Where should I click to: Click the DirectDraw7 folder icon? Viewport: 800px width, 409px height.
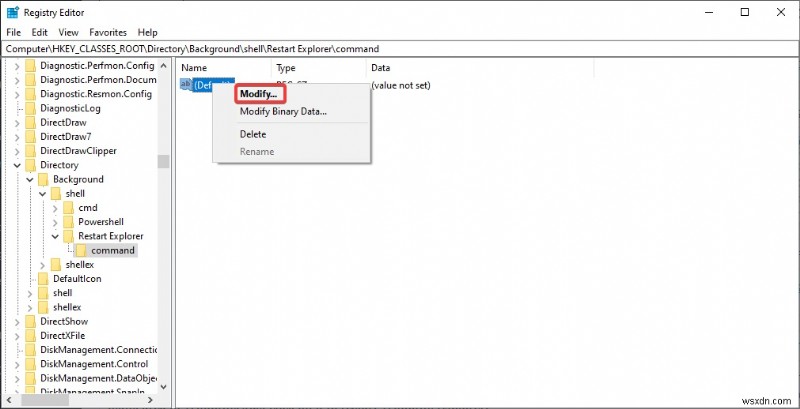[31, 137]
